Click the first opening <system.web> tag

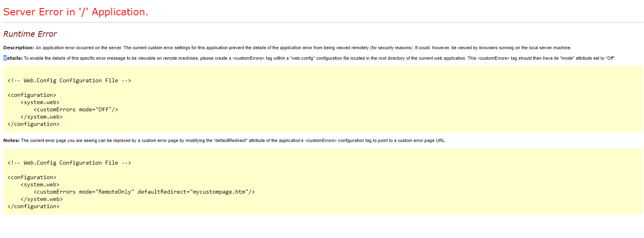(40, 102)
